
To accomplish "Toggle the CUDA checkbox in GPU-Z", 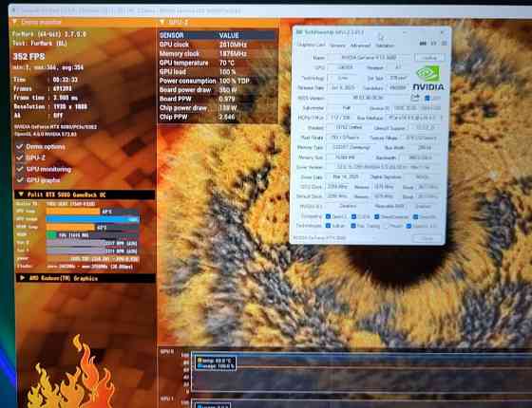I will (x=353, y=216).
